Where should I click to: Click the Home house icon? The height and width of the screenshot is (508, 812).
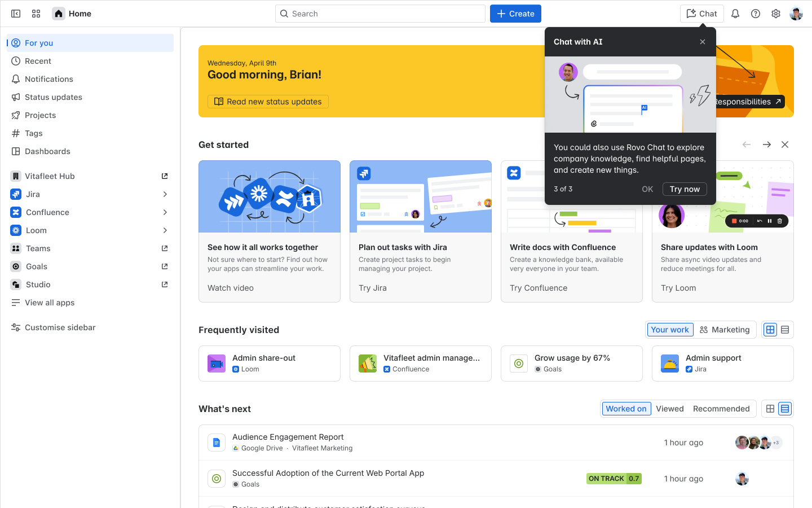pyautogui.click(x=59, y=14)
